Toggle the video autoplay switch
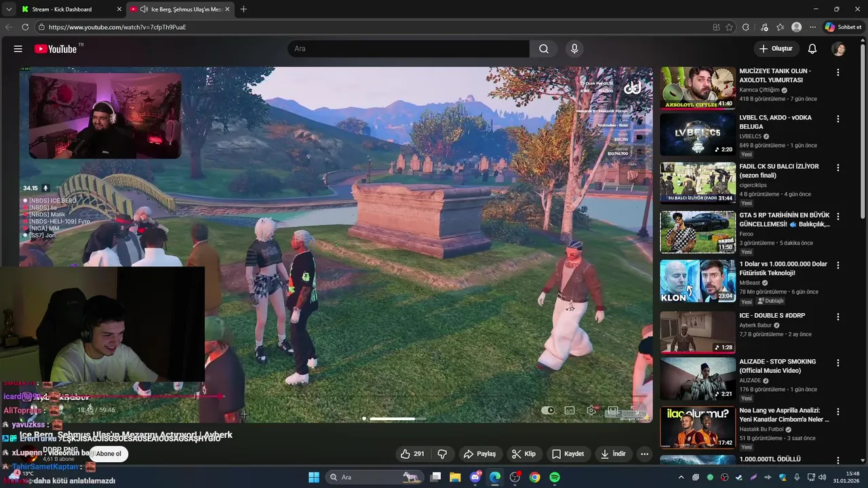The height and width of the screenshot is (488, 868). tap(548, 410)
